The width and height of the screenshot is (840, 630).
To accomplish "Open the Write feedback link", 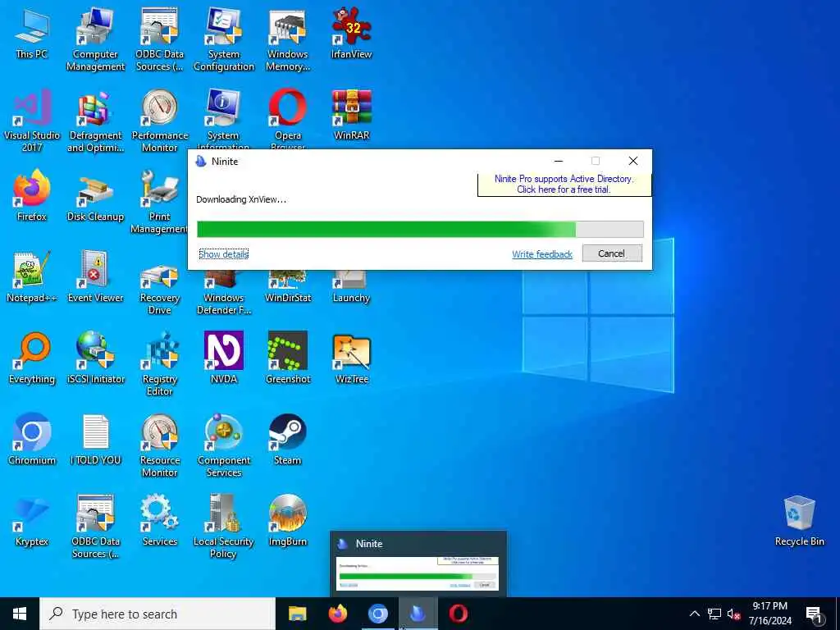I will pyautogui.click(x=542, y=254).
